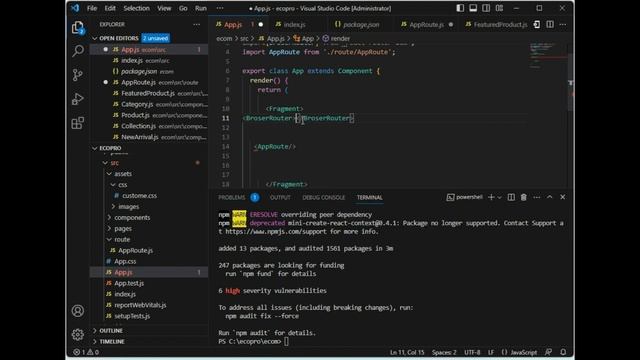Switch to index.js editor tab
Viewport: 640px width, 360px height.
pos(294,24)
